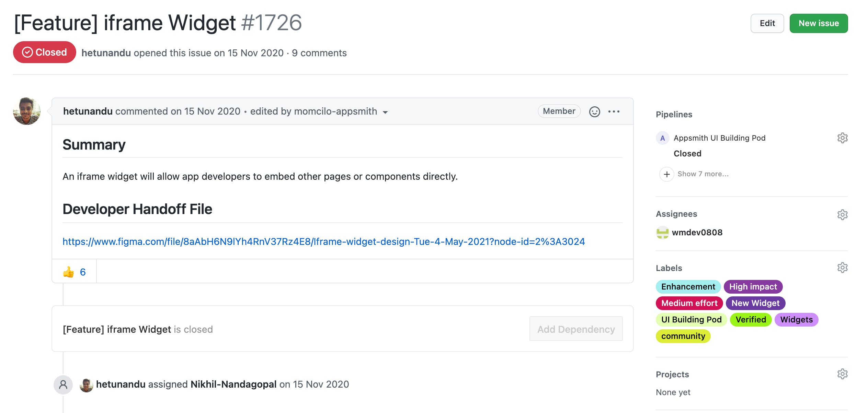Screen dimensions: 868x413
Task: Open the three-dot comment options menu
Action: coord(614,111)
